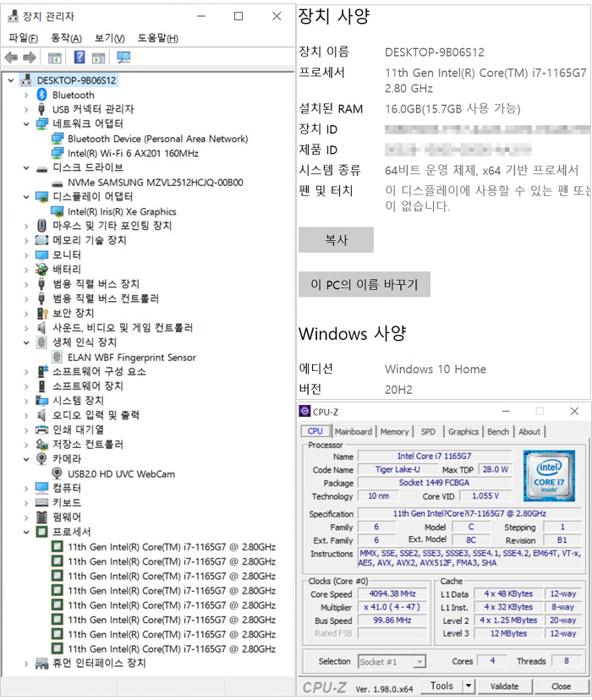Open the 보기(V) menu
The width and height of the screenshot is (592, 700).
click(x=109, y=38)
